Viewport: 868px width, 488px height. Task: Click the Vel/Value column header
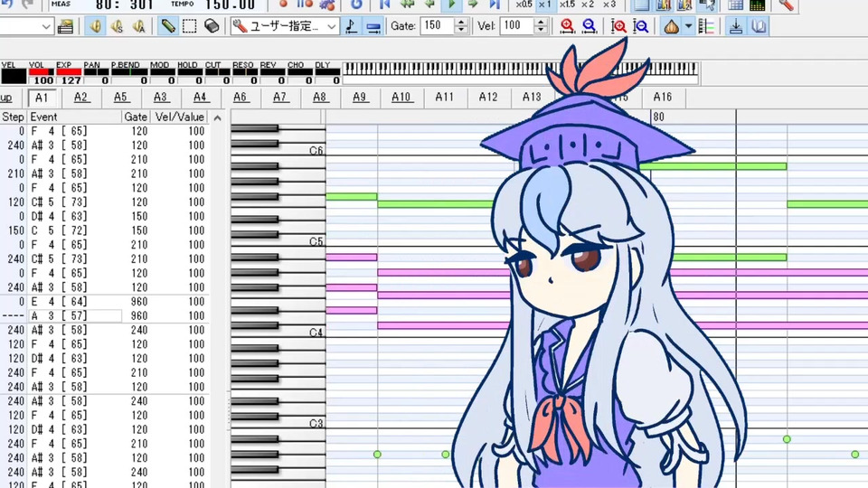tap(179, 117)
